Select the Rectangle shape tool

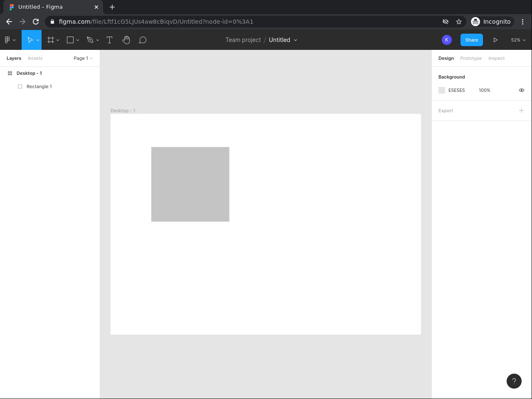(x=70, y=40)
